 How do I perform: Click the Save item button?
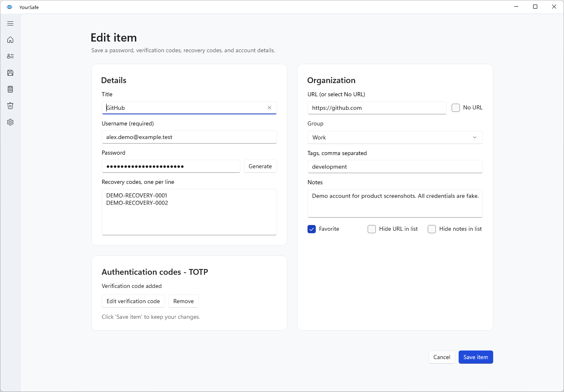pyautogui.click(x=476, y=357)
